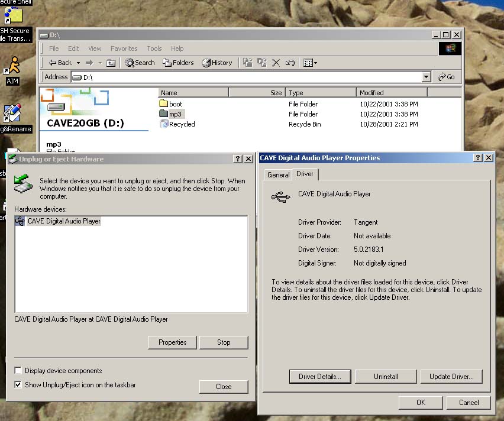The image size is (504, 421).
Task: Switch to the General tab
Action: click(x=278, y=174)
